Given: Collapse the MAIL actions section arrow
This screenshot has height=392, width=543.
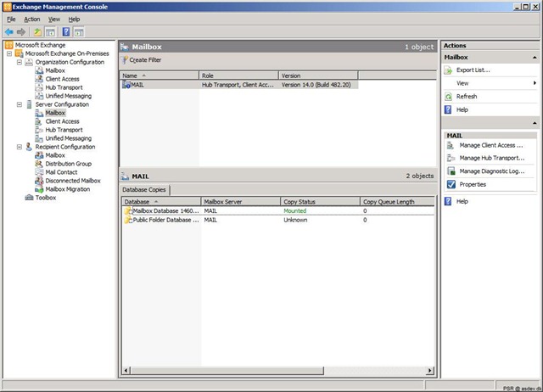Looking at the screenshot, I should coord(535,123).
